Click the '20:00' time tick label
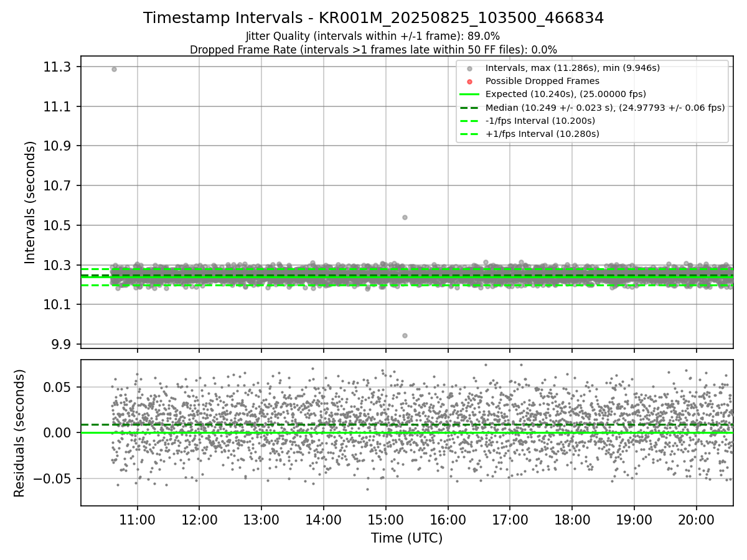 pos(696,520)
